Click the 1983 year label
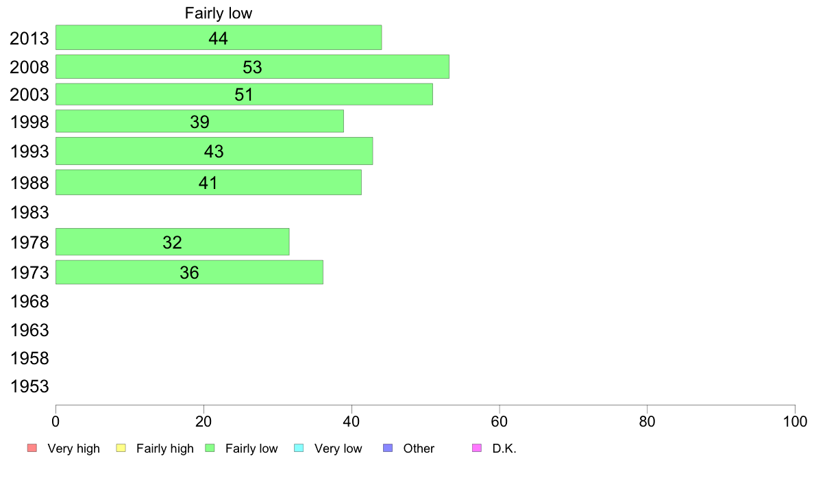This screenshot has width=814, height=504. (29, 212)
